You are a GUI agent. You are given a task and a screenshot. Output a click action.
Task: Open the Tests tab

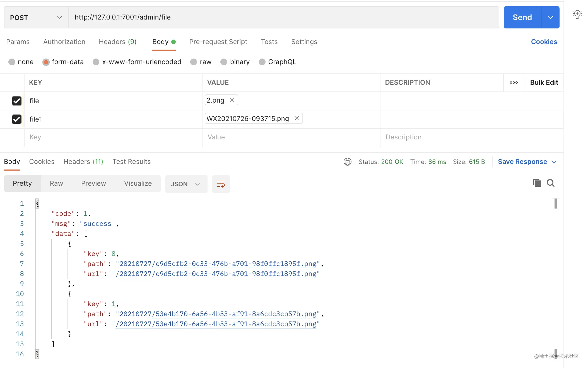(269, 42)
